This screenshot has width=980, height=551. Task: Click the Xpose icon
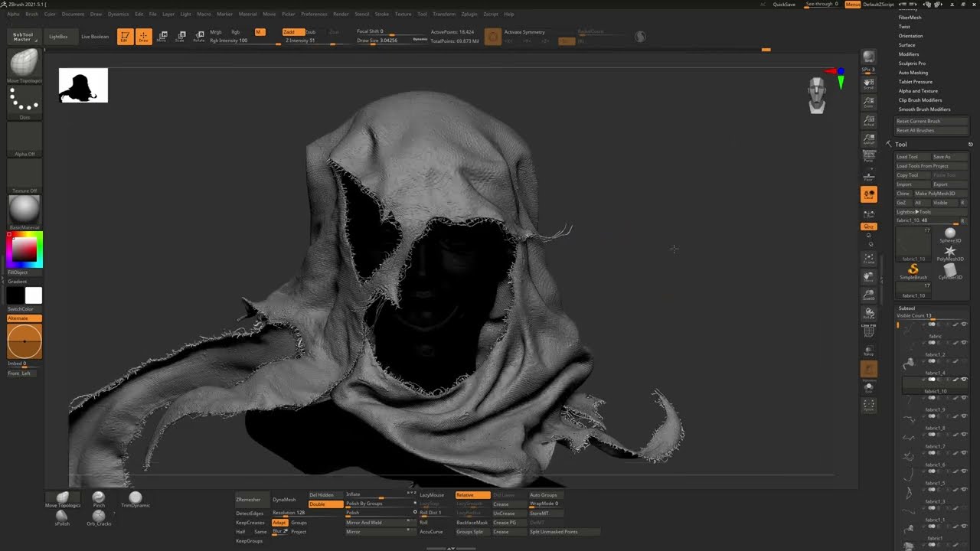(x=868, y=405)
